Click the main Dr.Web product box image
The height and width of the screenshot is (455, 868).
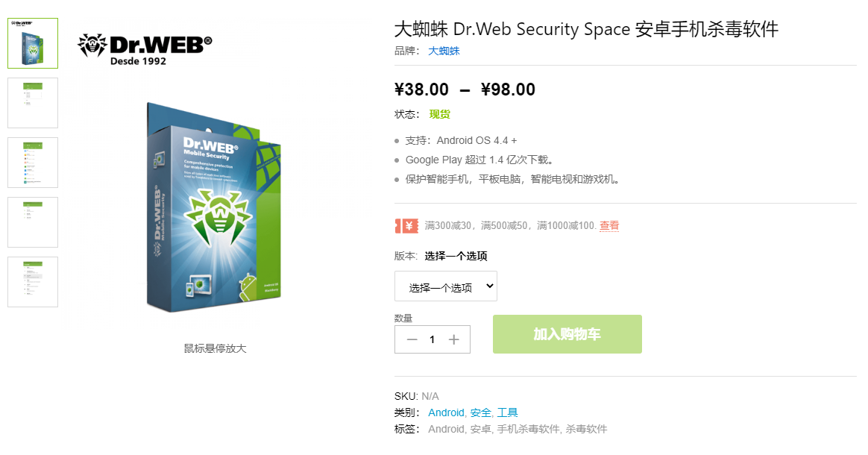[213, 209]
